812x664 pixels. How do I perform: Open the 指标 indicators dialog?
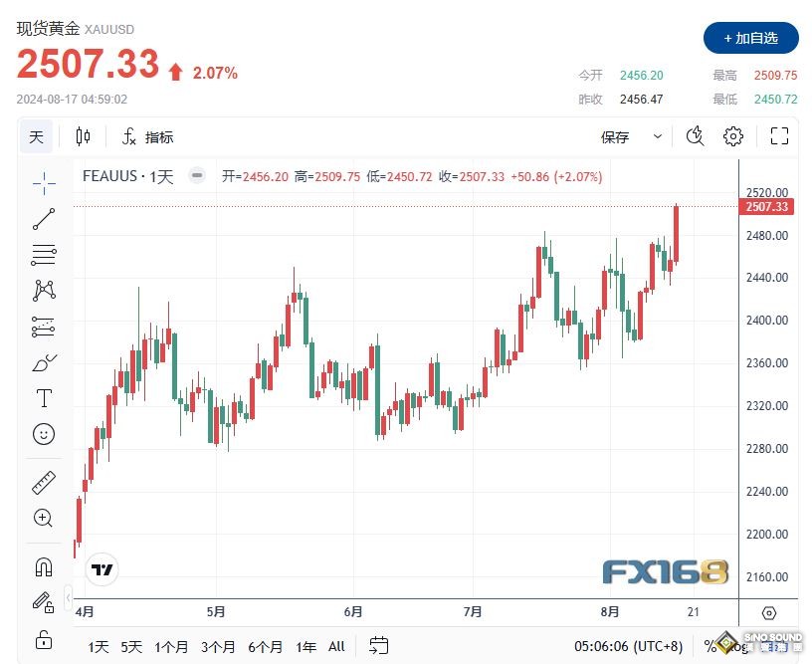pyautogui.click(x=159, y=137)
